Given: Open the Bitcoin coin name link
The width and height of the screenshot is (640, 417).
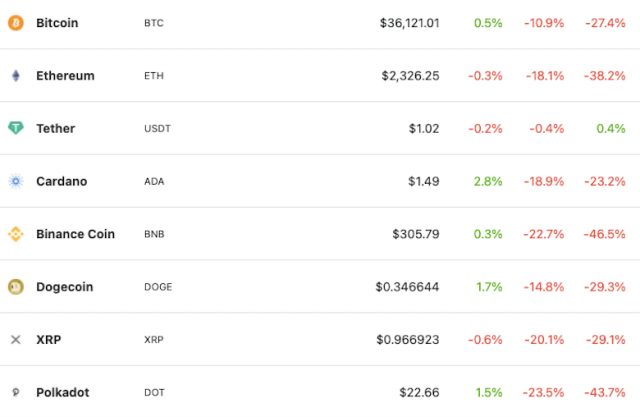Looking at the screenshot, I should tap(57, 22).
